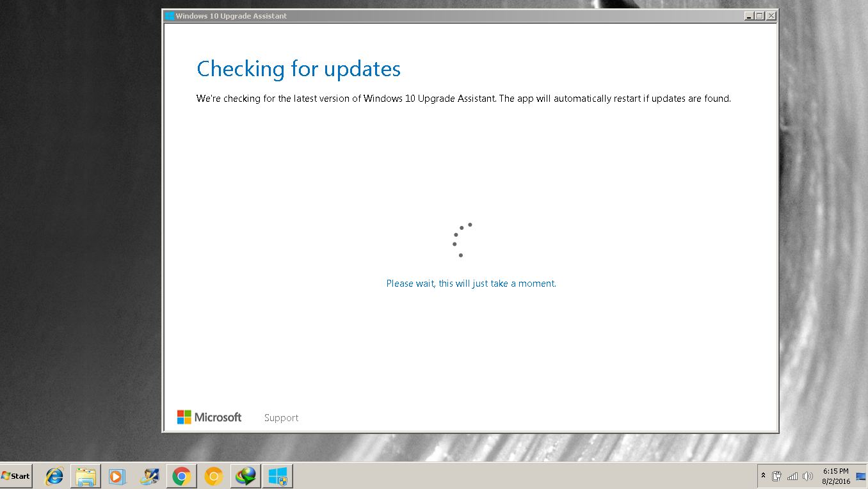868x489 pixels.
Task: Click the Show Desktop button
Action: [x=860, y=476]
